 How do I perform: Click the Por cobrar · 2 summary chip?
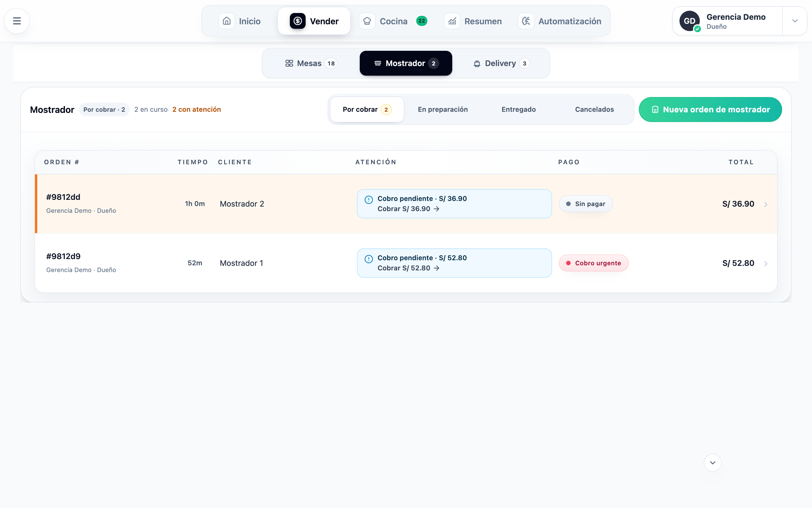[x=104, y=110]
